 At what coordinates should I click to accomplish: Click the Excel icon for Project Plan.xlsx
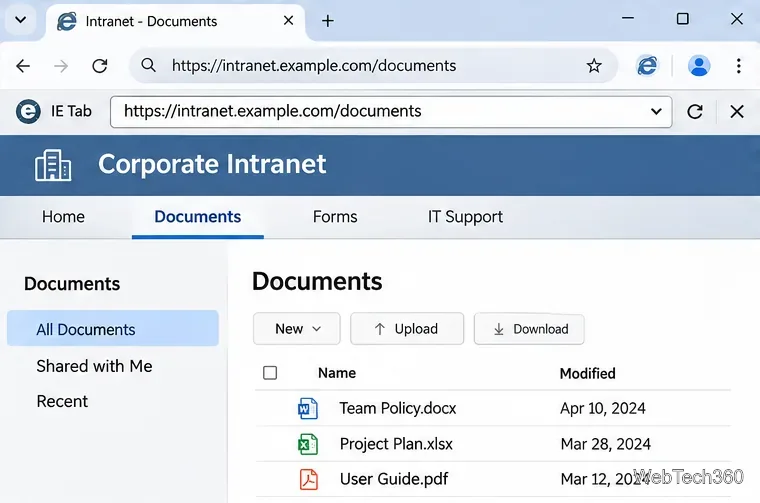pos(308,444)
